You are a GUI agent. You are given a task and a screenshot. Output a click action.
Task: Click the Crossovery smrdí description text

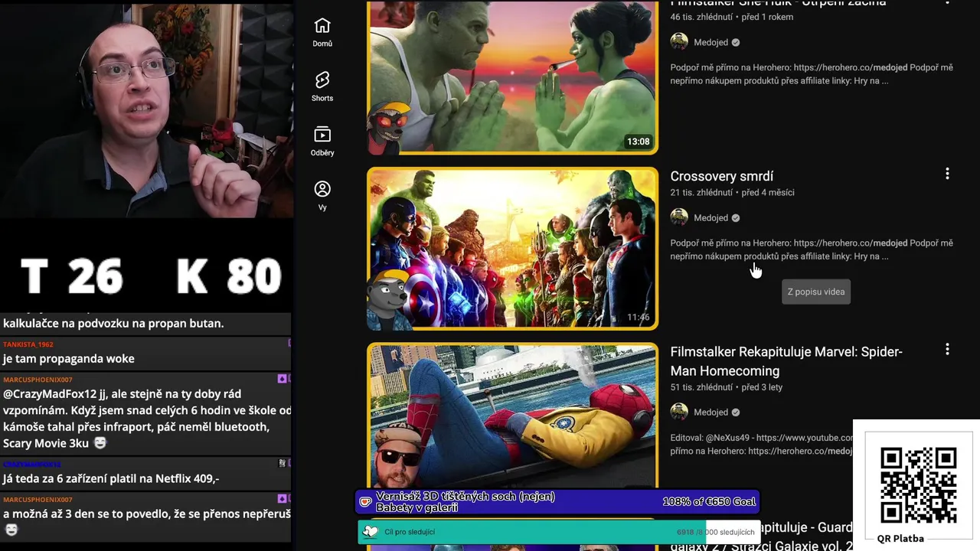[x=812, y=249]
